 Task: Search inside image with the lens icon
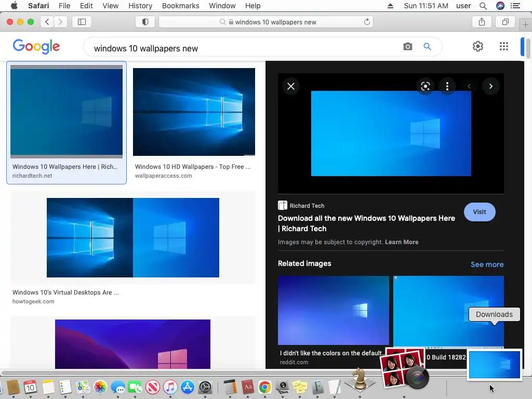coord(425,86)
